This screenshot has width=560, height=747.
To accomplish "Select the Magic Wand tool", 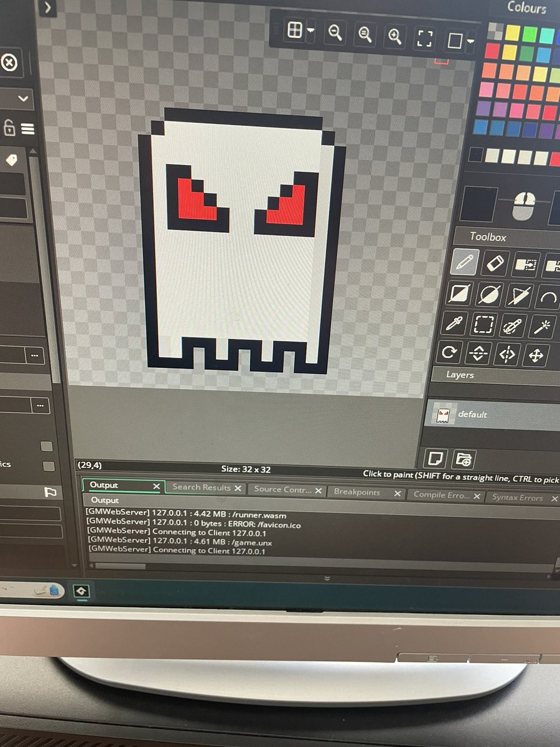I will (543, 327).
